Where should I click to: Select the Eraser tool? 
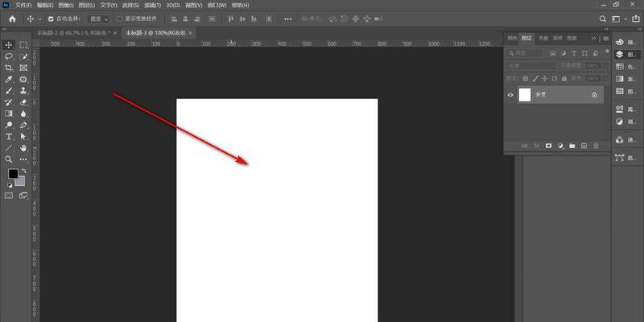pos(23,102)
